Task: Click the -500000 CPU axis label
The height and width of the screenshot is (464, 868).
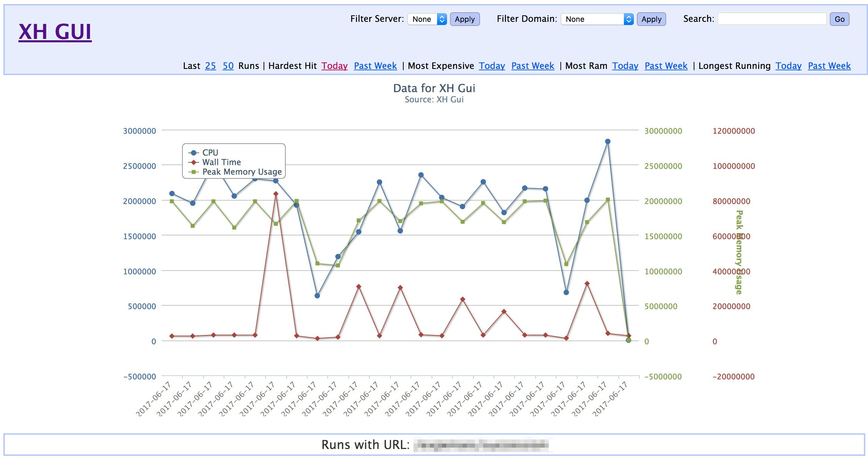Action: click(139, 377)
